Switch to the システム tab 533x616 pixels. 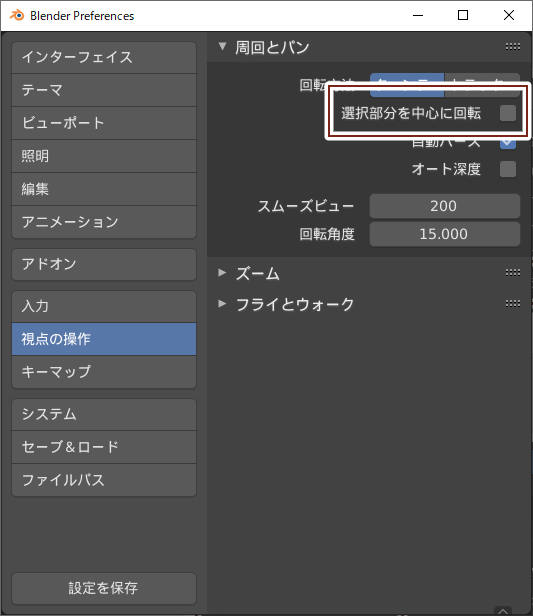[x=104, y=414]
